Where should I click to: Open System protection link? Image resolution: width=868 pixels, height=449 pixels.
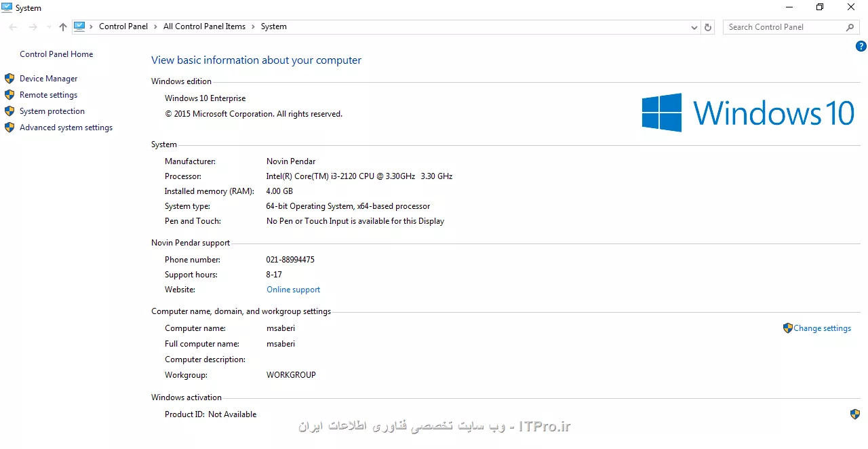pos(52,111)
